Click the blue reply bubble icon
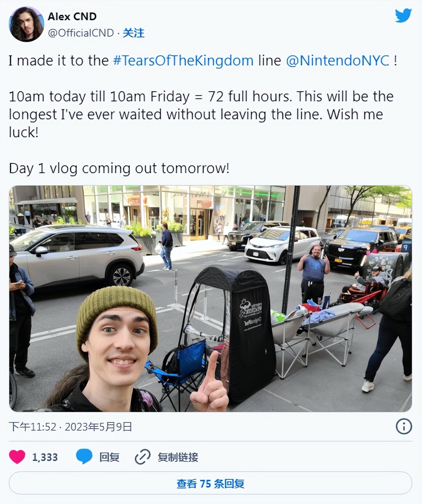Viewport: 422px width, 504px height. pos(84,456)
